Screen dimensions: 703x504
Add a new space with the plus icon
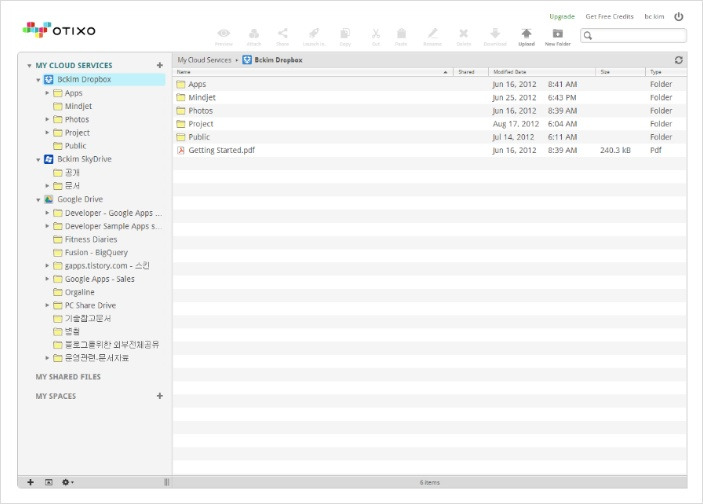(160, 396)
